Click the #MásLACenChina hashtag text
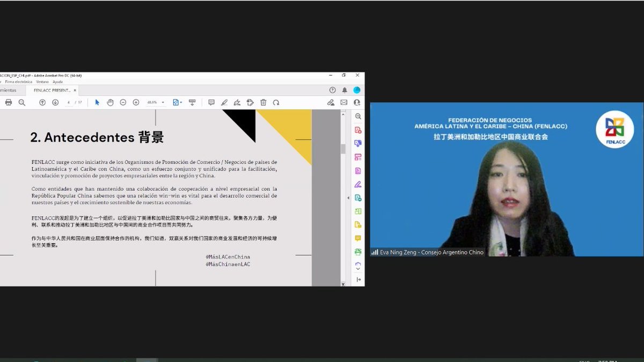Image resolution: width=644 pixels, height=362 pixels. click(228, 257)
